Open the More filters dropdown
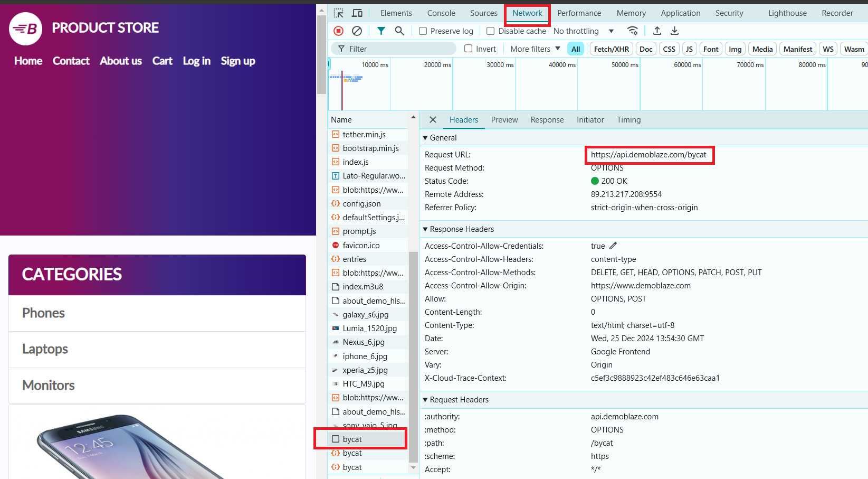This screenshot has width=868, height=479. (535, 49)
